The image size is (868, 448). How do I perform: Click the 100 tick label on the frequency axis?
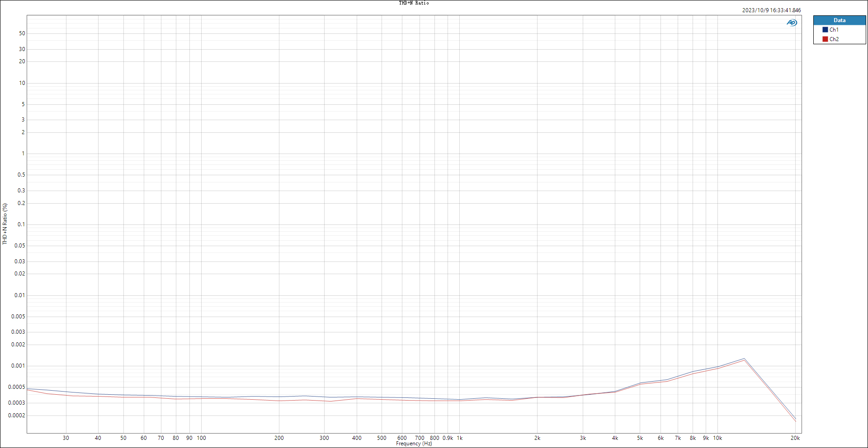click(x=201, y=438)
